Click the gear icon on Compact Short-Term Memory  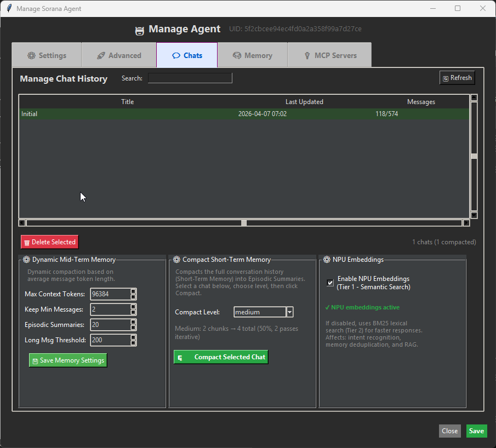coord(176,259)
